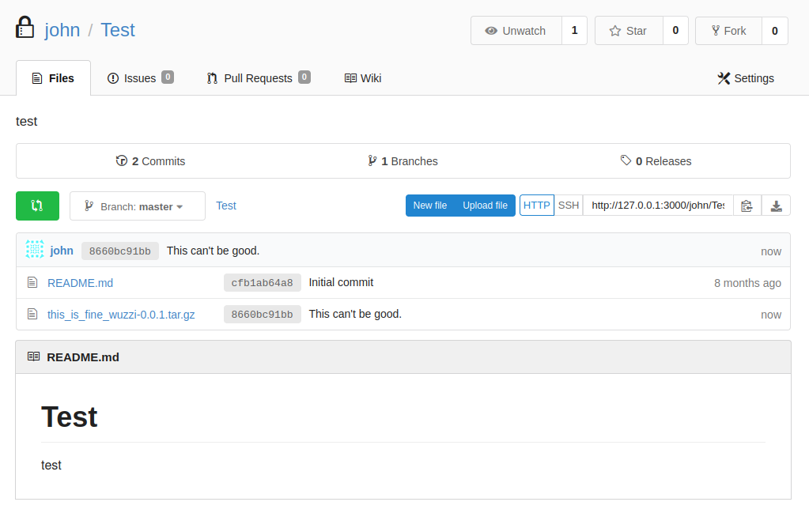Click the file icon beside README.md

pyautogui.click(x=32, y=283)
